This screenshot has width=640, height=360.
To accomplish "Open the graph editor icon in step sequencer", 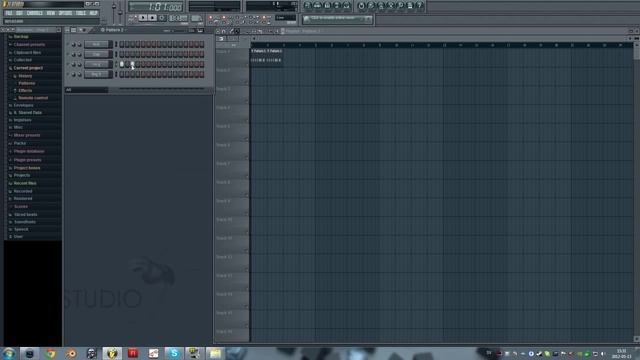I will point(200,31).
